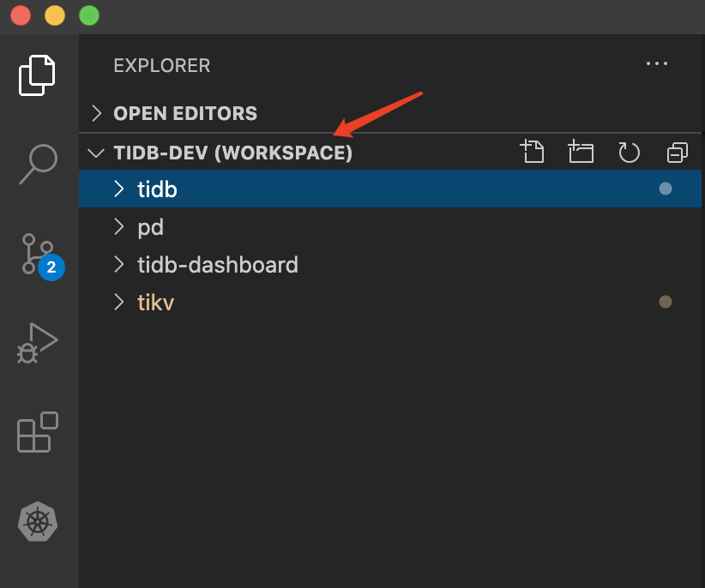
Task: Open the Explorer more actions ellipsis
Action: (x=657, y=64)
